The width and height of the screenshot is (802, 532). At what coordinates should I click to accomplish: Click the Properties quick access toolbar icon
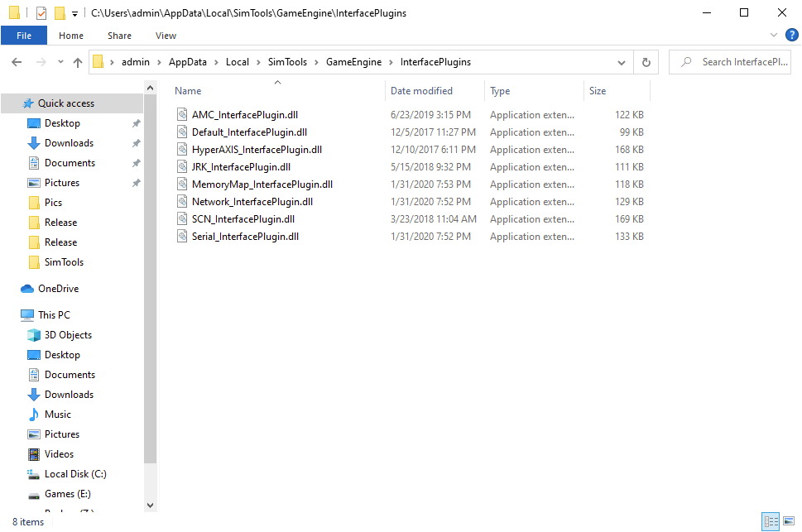pos(41,12)
